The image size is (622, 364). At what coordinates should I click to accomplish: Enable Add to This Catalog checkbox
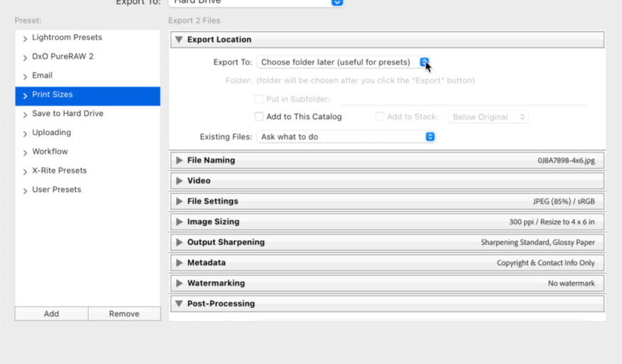coord(259,117)
